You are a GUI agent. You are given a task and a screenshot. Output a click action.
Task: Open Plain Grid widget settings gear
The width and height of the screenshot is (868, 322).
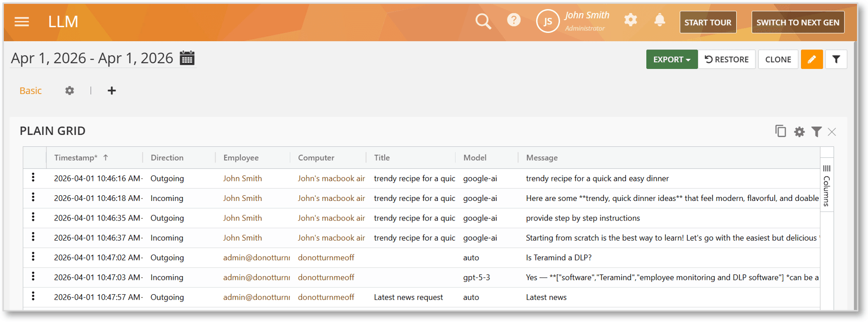coord(799,132)
